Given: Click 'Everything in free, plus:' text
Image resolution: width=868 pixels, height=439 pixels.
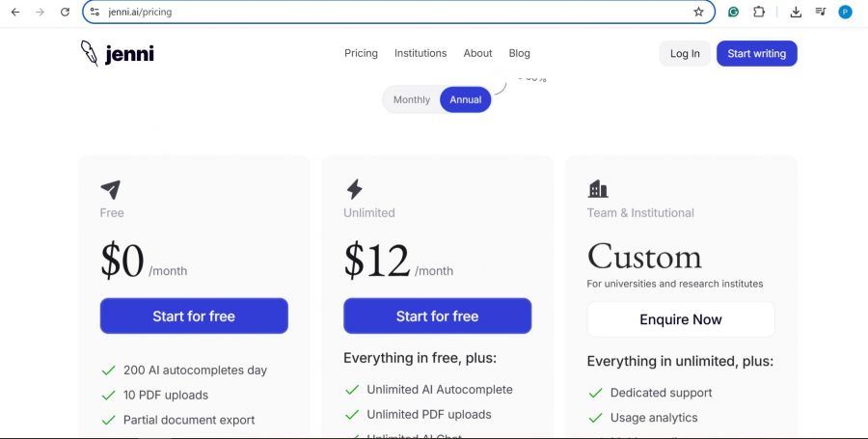Looking at the screenshot, I should pyautogui.click(x=420, y=358).
